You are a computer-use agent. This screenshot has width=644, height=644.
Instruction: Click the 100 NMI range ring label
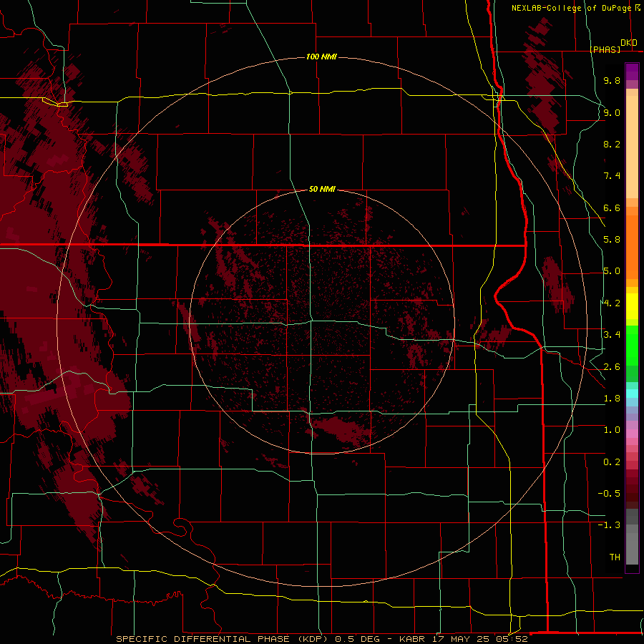[321, 57]
